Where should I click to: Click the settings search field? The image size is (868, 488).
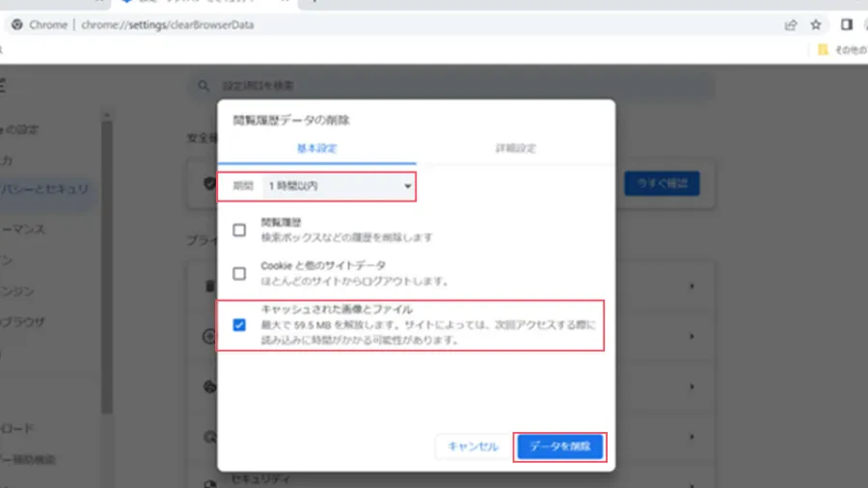tap(451, 86)
